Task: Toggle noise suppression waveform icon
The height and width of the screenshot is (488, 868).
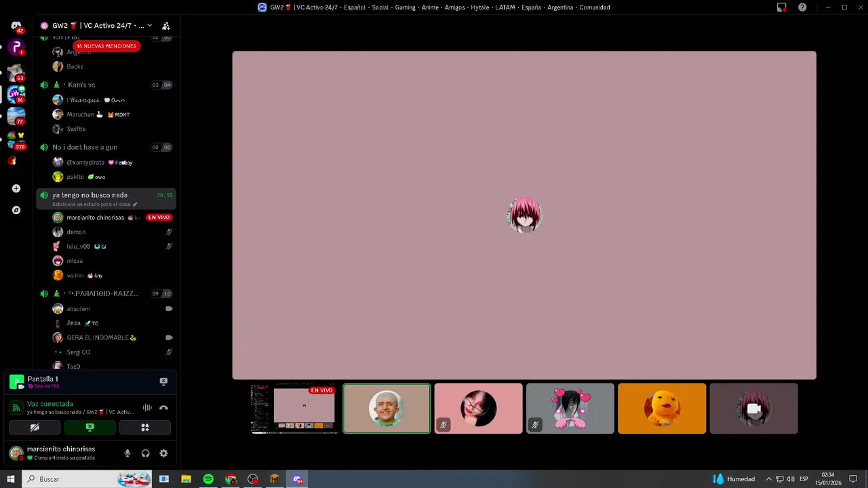Action: (x=147, y=408)
